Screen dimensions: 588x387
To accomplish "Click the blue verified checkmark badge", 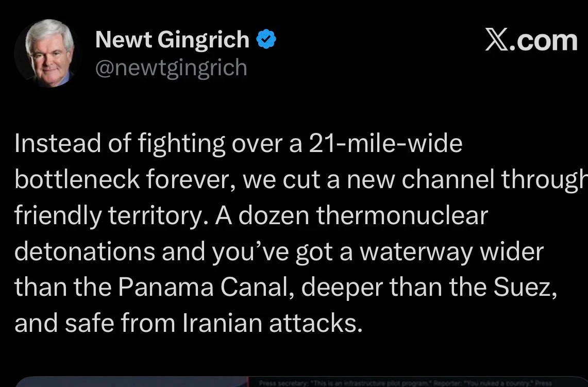I will [266, 40].
